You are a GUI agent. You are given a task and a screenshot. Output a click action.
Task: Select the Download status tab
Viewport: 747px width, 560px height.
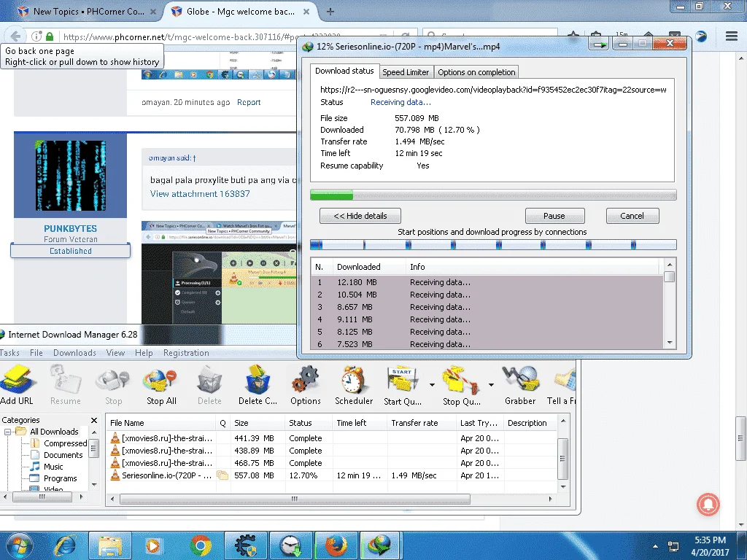click(x=344, y=71)
